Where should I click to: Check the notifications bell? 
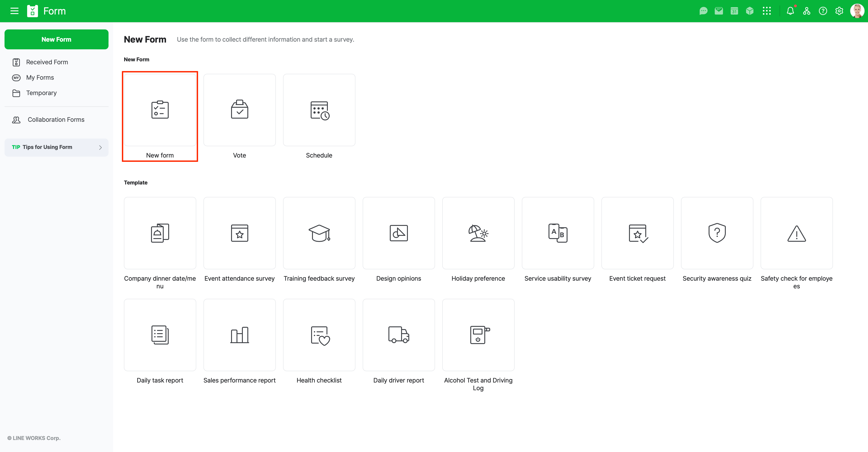(x=790, y=11)
